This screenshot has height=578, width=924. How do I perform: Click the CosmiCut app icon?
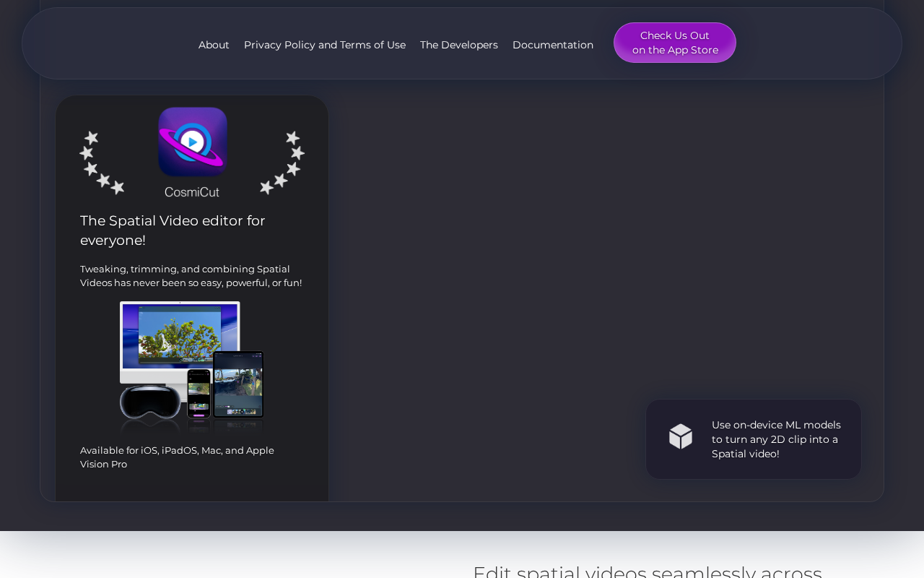(193, 142)
